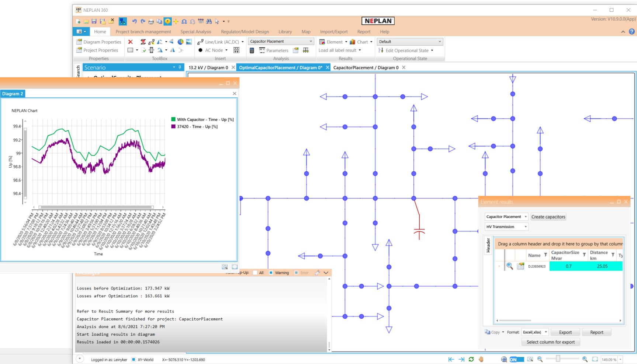Viewport: 637px width, 364px height.
Task: Toggle the Warning messages filter checkbox
Action: (271, 273)
